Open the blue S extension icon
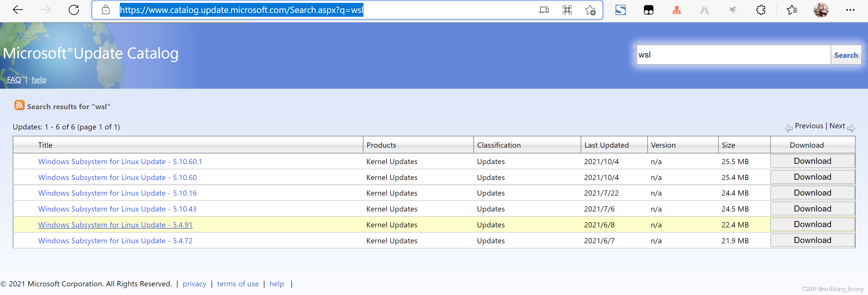Image resolution: width=868 pixels, height=295 pixels. 620,10
